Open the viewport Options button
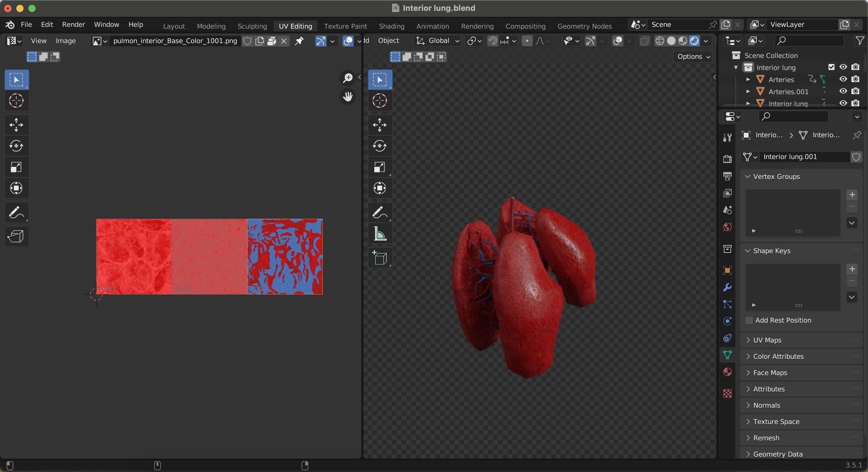 pos(693,57)
